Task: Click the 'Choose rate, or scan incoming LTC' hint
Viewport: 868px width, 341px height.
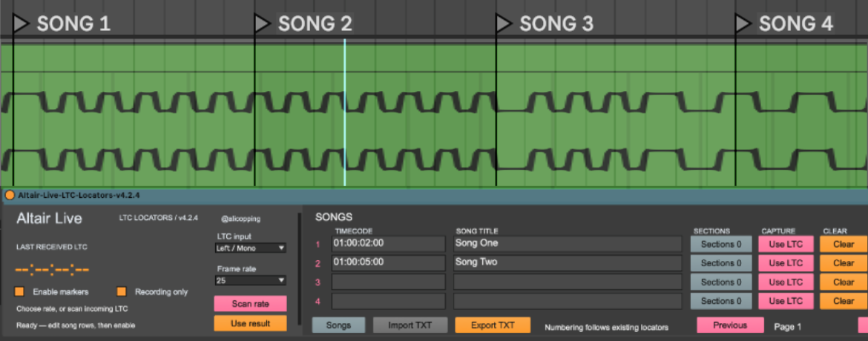Action: click(x=72, y=308)
